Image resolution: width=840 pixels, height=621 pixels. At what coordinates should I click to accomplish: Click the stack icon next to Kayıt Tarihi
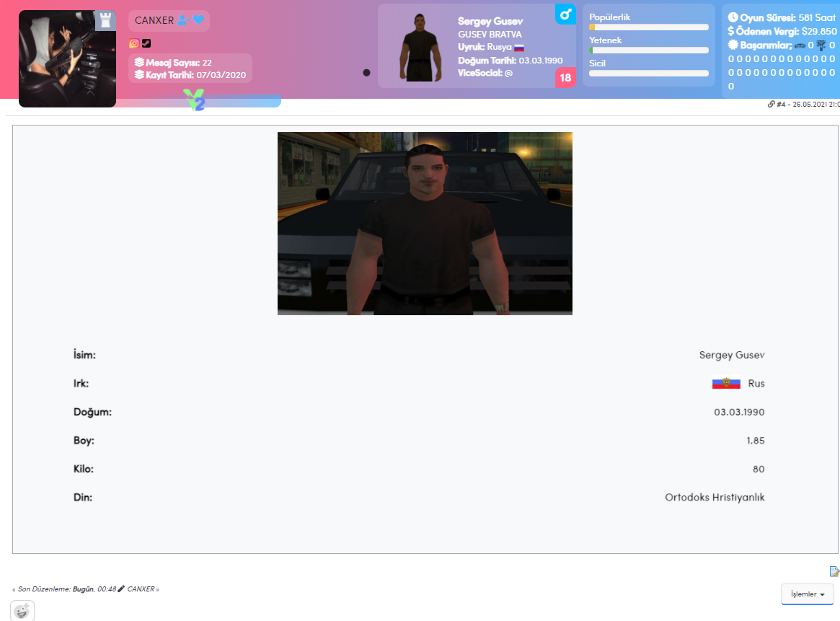139,74
